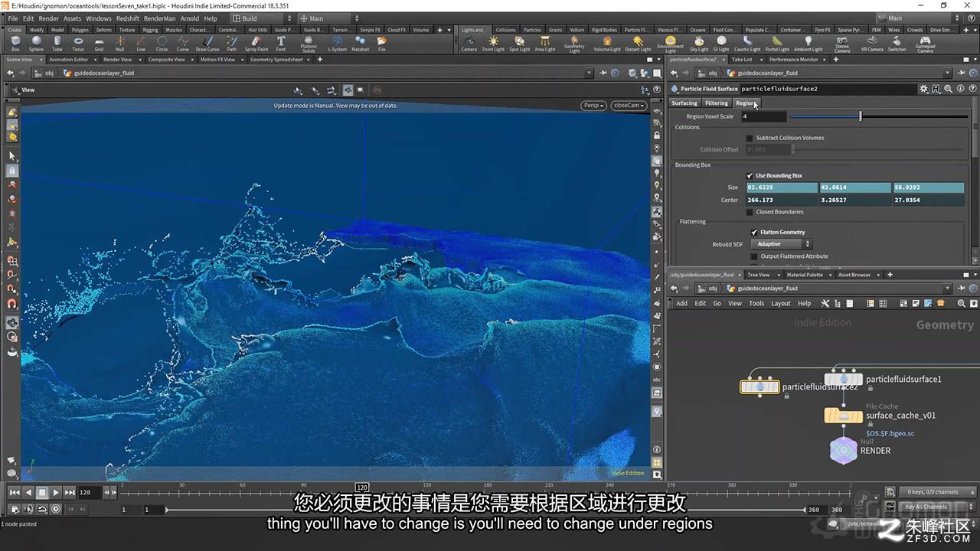Viewport: 980px width, 551px height.
Task: Toggle Subtract Collision Volumes checkbox
Action: 750,138
